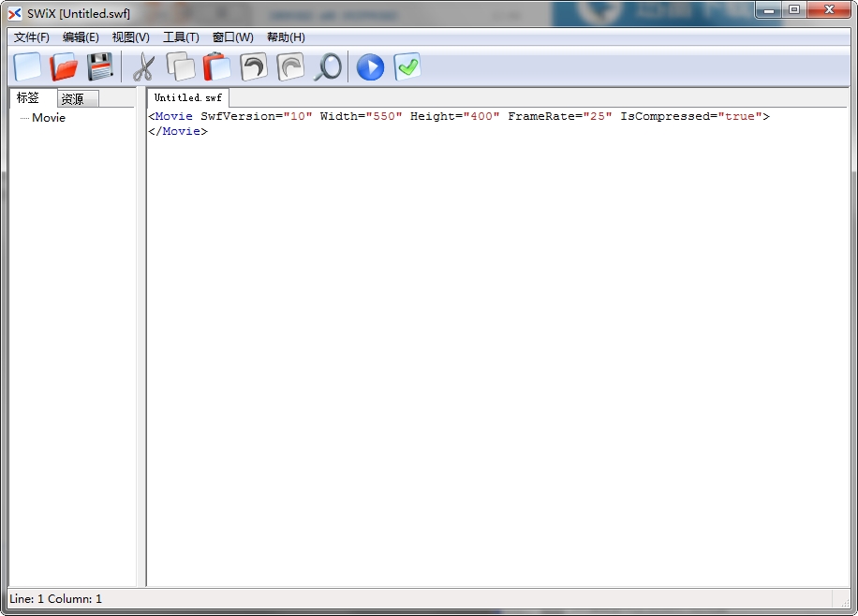Play the movie with blue arrow button
Image resolution: width=858 pixels, height=616 pixels.
(371, 67)
